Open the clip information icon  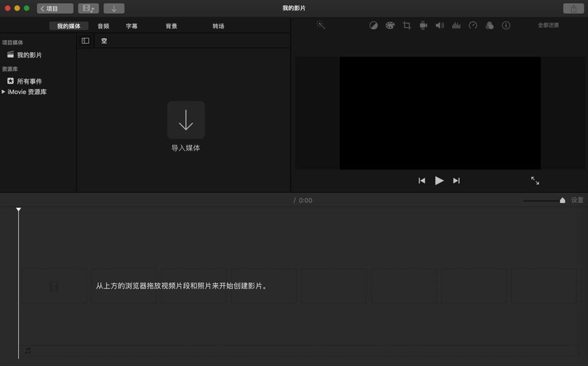[506, 25]
